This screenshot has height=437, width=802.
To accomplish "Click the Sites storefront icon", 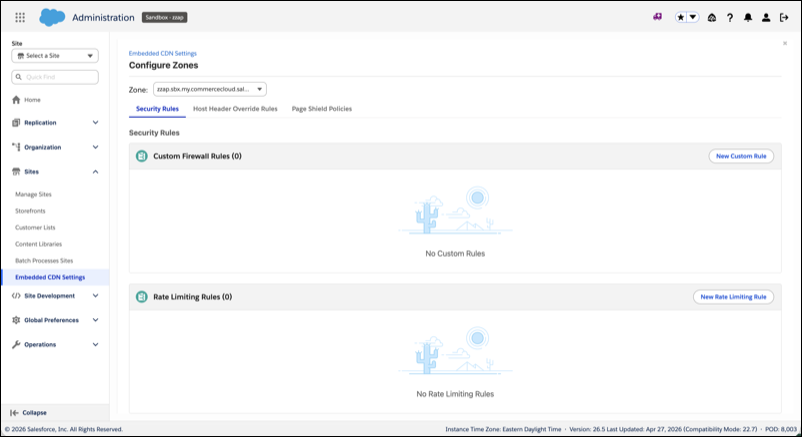I will pos(16,171).
